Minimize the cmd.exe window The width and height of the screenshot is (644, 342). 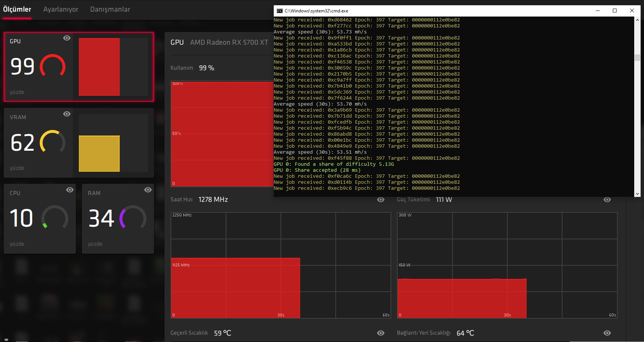pos(597,11)
